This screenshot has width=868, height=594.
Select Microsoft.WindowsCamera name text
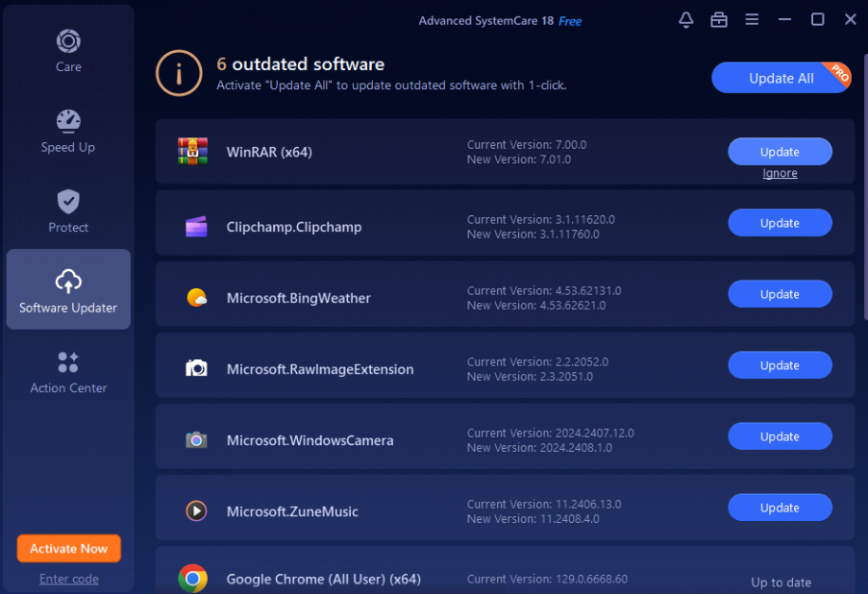pos(310,440)
